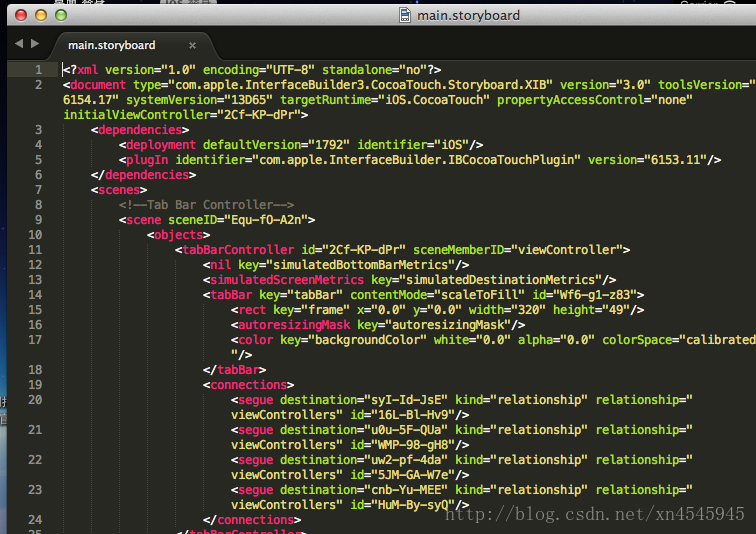Viewport: 756px width, 534px height.
Task: Click the segue id "16L-Bl-Hv9"
Action: coord(413,415)
